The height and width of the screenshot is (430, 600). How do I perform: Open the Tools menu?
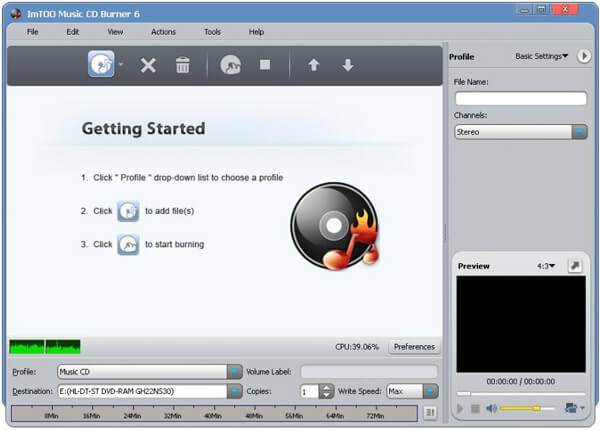[x=212, y=32]
